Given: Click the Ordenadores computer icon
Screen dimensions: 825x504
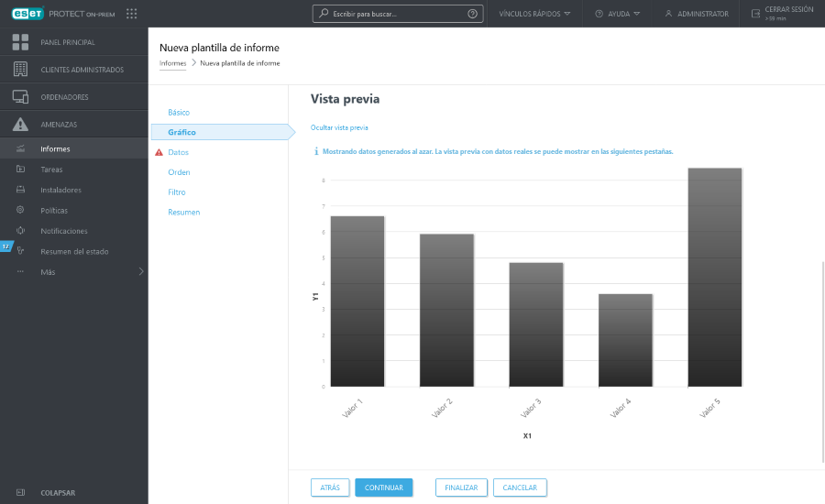Looking at the screenshot, I should click(20, 97).
